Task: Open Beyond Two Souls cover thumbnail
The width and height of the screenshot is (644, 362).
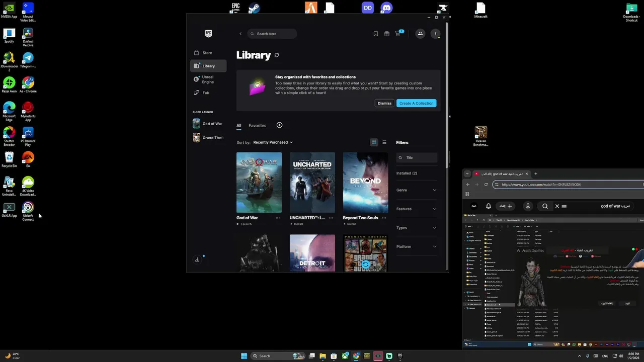Action: coord(366,183)
